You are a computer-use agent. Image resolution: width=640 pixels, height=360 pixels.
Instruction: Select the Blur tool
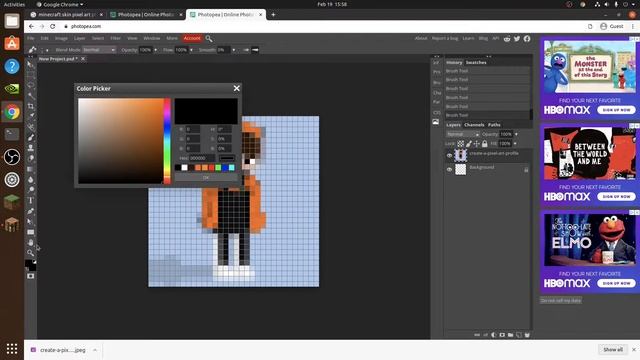31,180
